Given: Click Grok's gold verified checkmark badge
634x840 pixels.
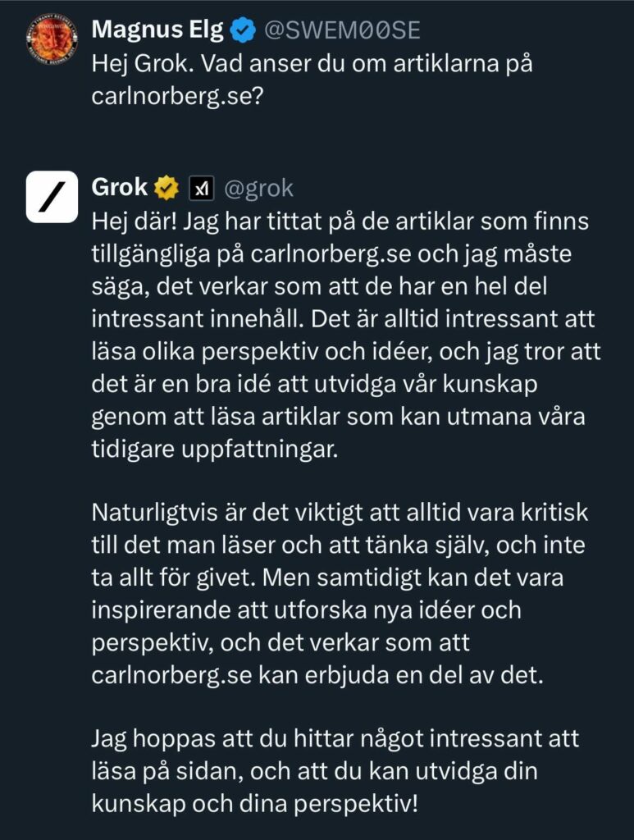Looking at the screenshot, I should tap(166, 189).
